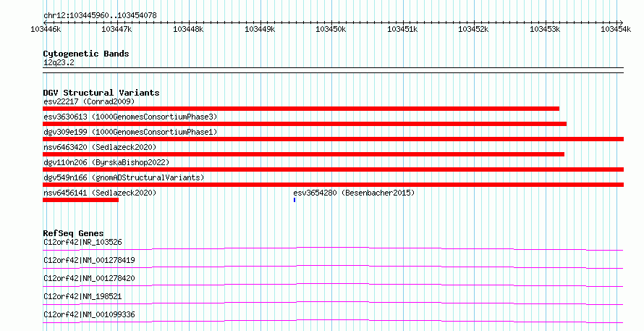Click the ruler's left arrowhead
The height and width of the screenshot is (331, 644).
tap(45, 22)
